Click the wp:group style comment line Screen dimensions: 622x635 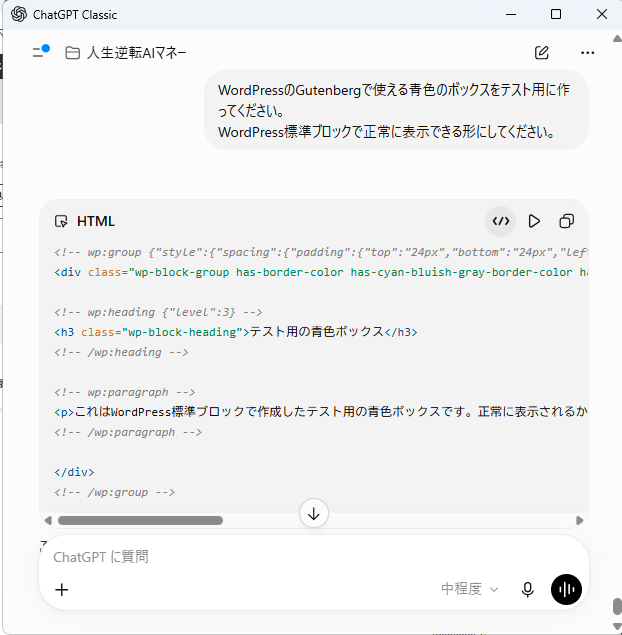(x=321, y=252)
